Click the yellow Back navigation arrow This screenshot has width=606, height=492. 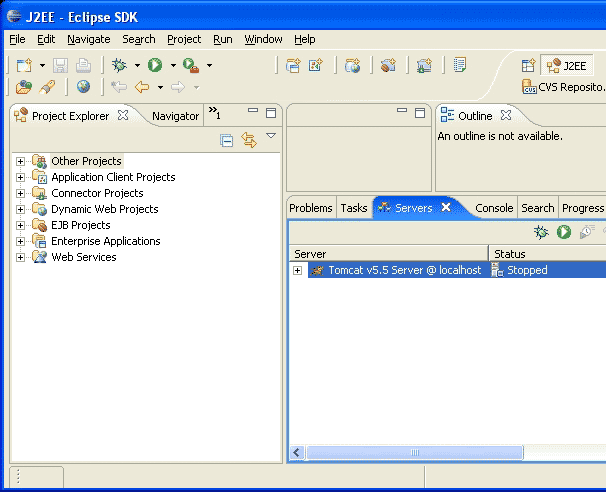coord(142,87)
